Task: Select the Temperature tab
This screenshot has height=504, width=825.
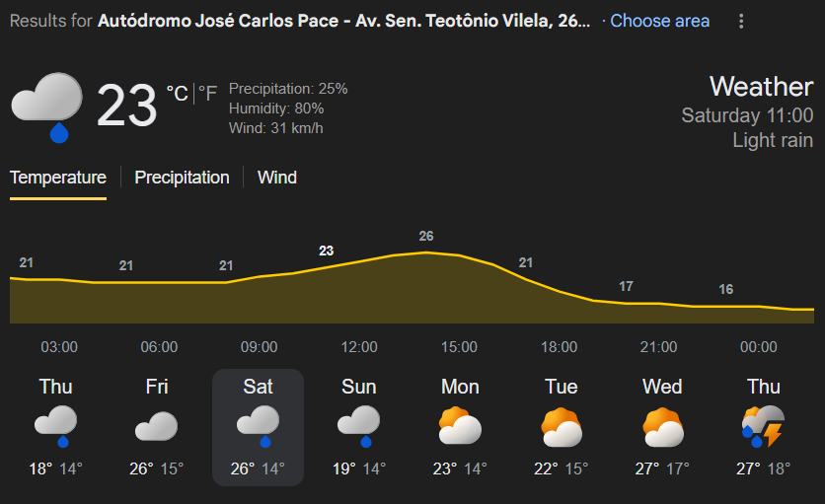Action: tap(58, 178)
